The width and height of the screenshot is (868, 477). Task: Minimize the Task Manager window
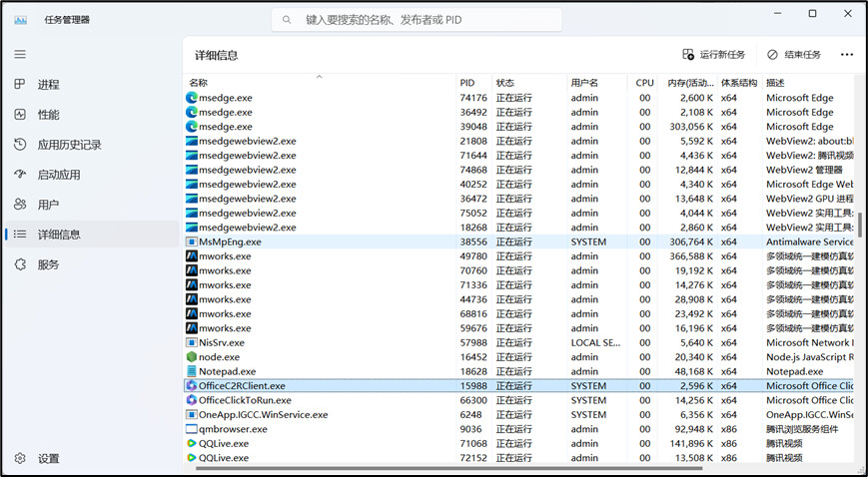click(x=777, y=14)
